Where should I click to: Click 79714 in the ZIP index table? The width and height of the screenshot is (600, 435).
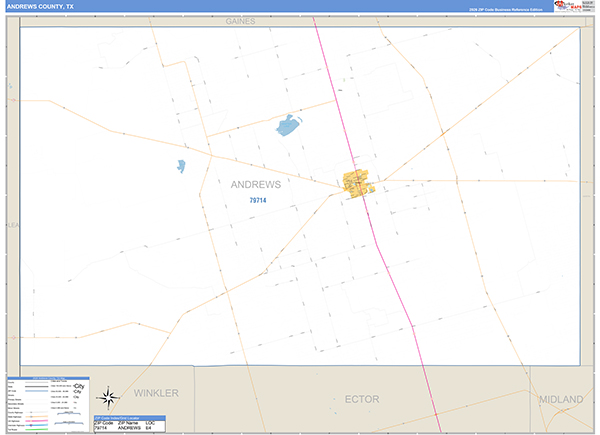pos(101,428)
